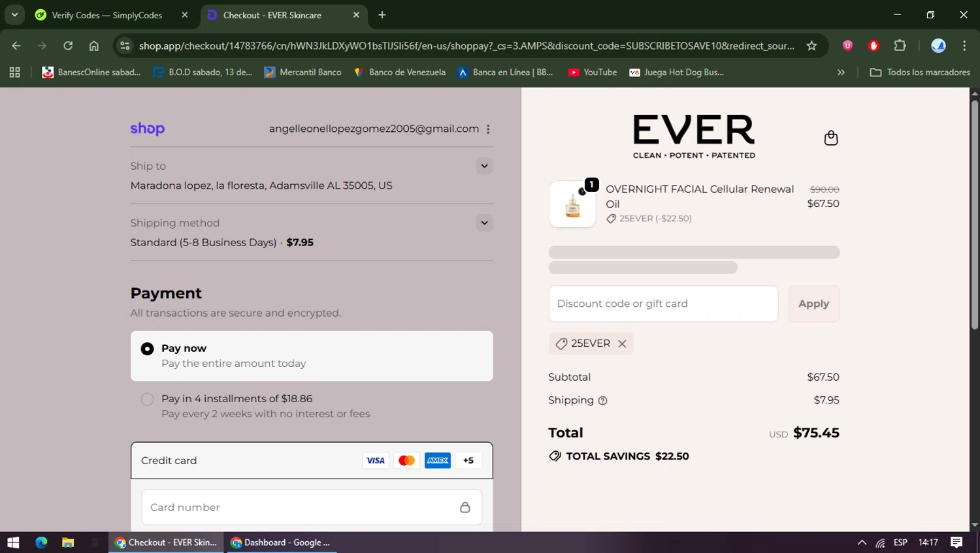Click the network icon in system tray
980x553 pixels.
tap(880, 543)
